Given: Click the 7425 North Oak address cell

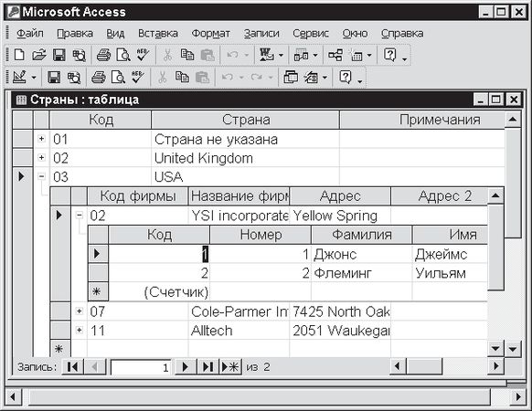Looking at the screenshot, I should coord(340,311).
